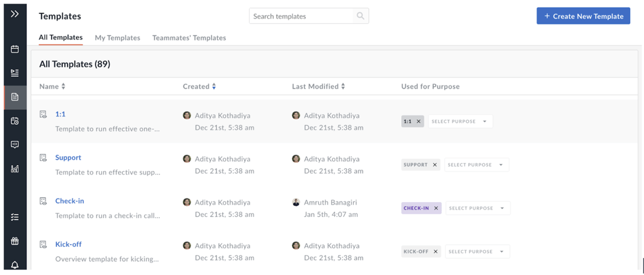Open the bar chart analytics icon
Screen dimensions: 644x275
[15, 168]
